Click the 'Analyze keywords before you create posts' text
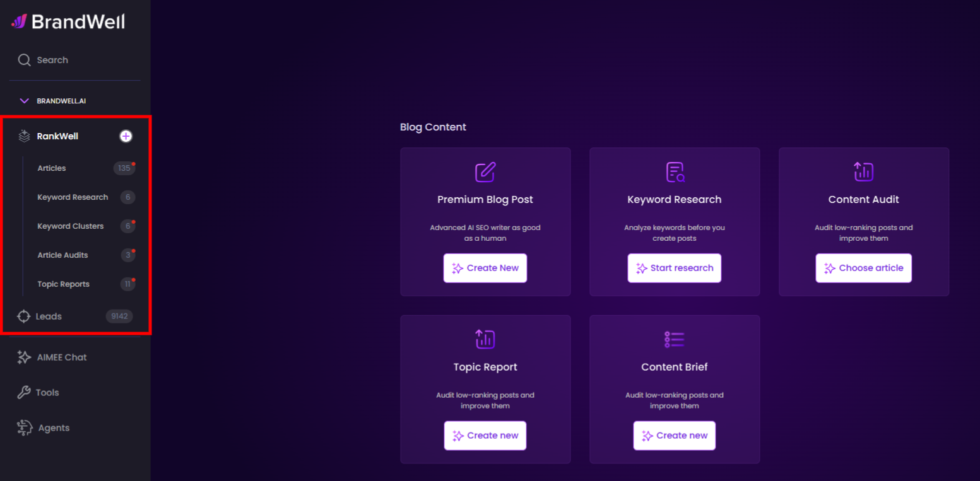The height and width of the screenshot is (481, 980). tap(675, 233)
